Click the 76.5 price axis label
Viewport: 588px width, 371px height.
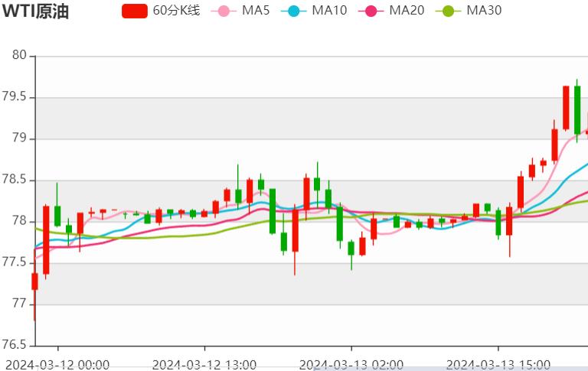tap(15, 345)
